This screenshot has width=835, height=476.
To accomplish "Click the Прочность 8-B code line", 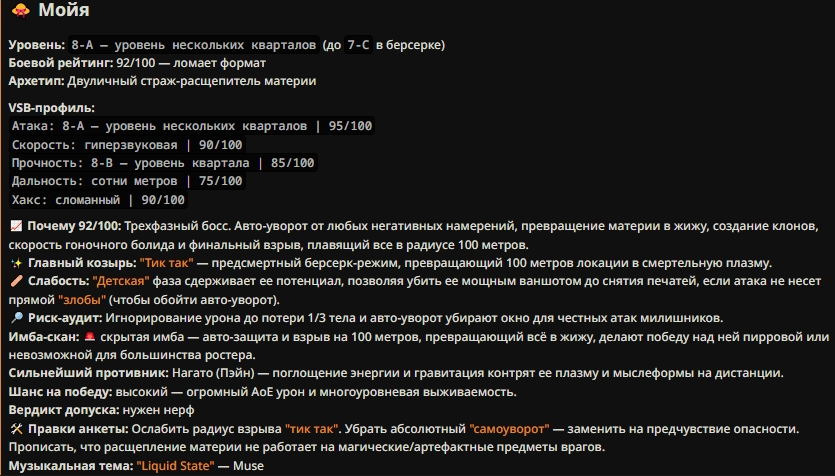I will [x=163, y=163].
